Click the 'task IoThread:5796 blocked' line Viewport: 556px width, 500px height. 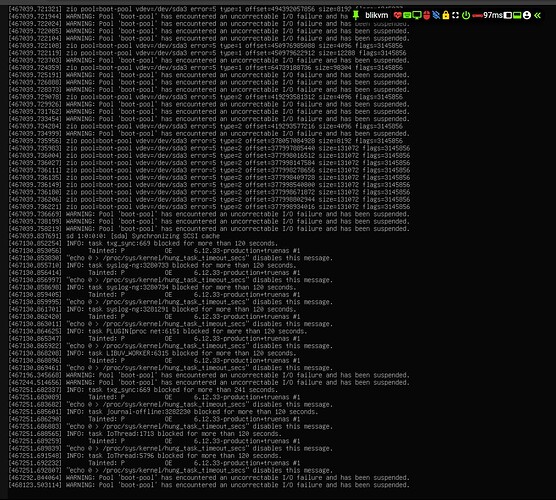pos(145,456)
